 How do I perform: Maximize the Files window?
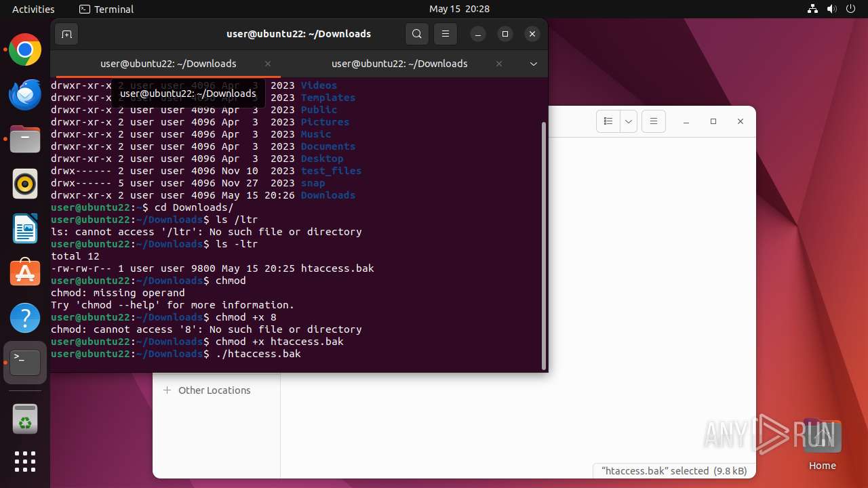713,121
